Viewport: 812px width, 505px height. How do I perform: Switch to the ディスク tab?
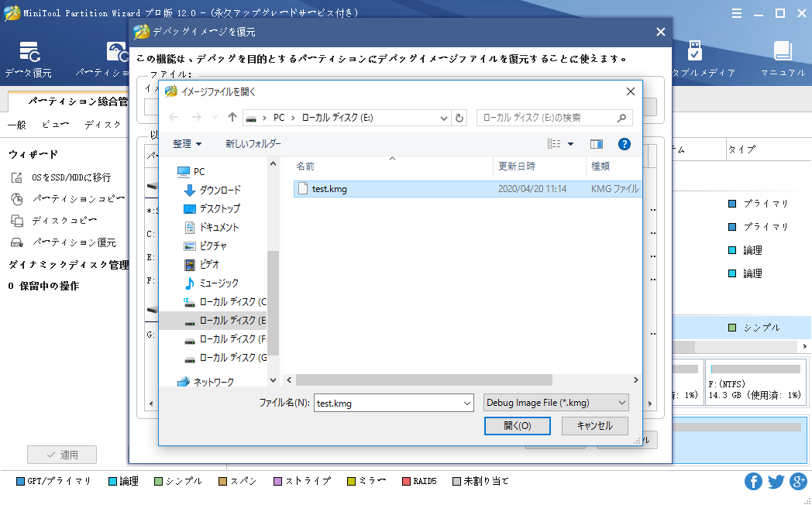tap(102, 124)
